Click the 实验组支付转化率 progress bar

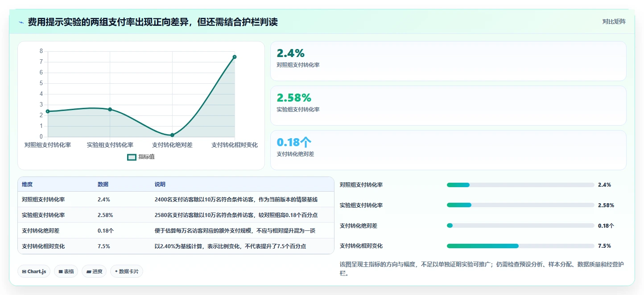click(520, 205)
